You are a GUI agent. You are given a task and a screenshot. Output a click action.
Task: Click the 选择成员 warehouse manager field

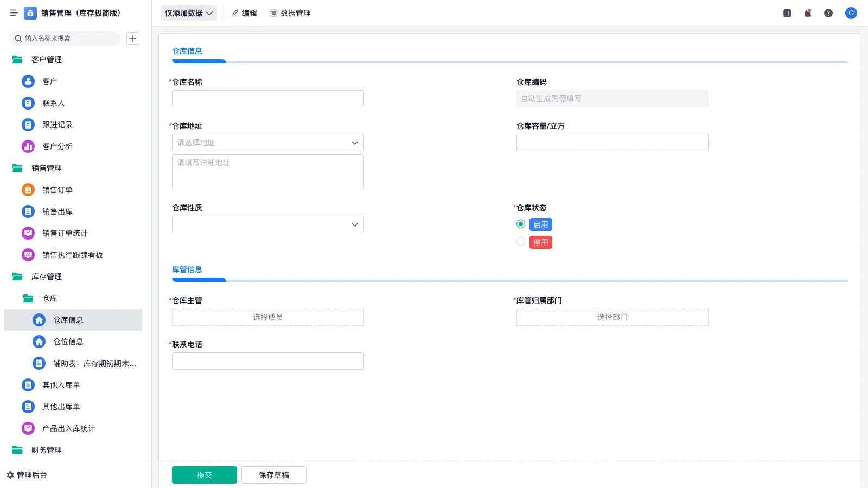[267, 317]
